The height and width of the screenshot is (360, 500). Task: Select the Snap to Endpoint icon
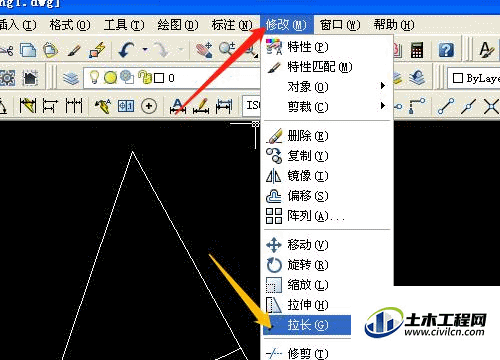click(446, 106)
